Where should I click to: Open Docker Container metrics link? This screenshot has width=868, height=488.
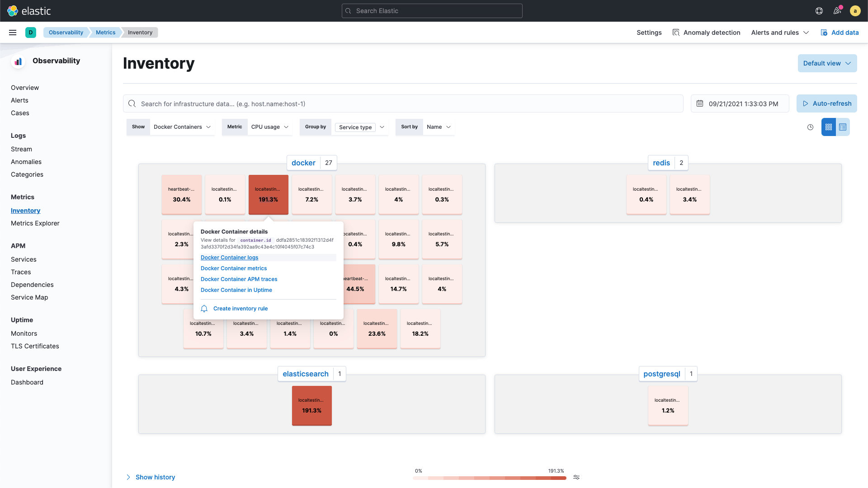pos(234,268)
